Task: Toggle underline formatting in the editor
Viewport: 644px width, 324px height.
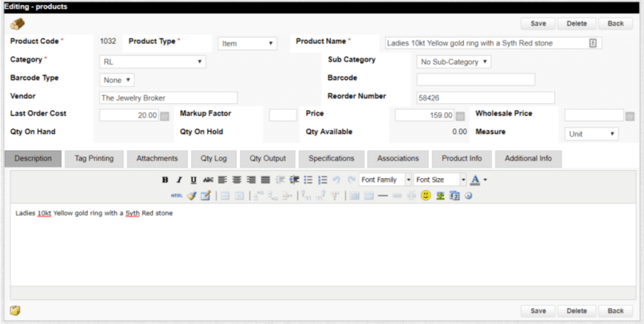Action: (x=194, y=180)
